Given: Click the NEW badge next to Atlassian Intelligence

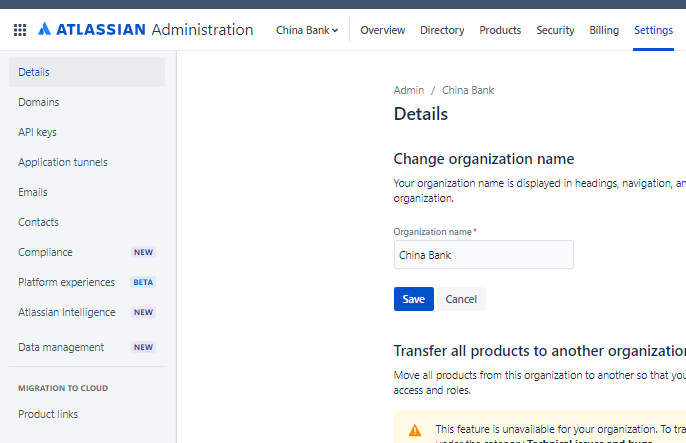Looking at the screenshot, I should point(143,312).
